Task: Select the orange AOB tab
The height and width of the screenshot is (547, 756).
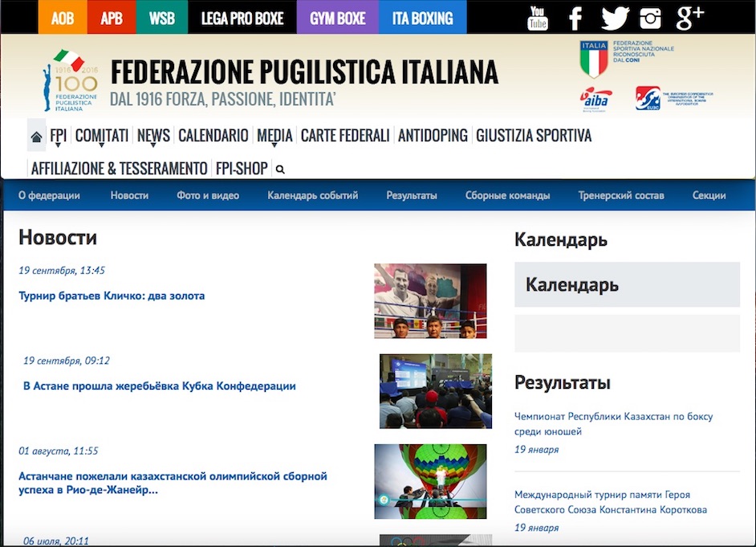Action: (x=62, y=18)
